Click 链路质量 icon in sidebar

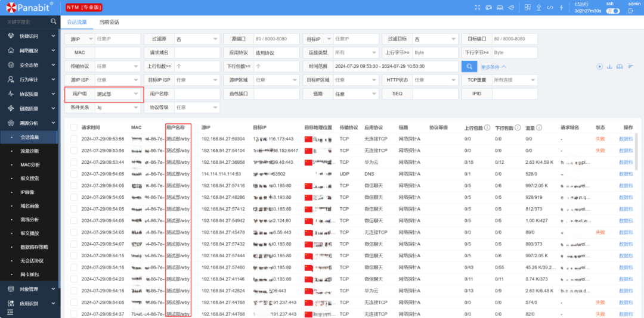click(11, 108)
